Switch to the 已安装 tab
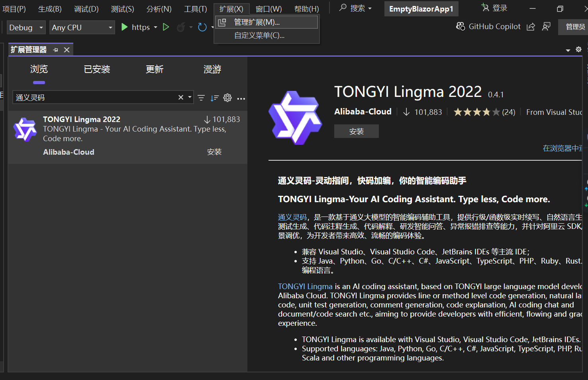 [97, 69]
